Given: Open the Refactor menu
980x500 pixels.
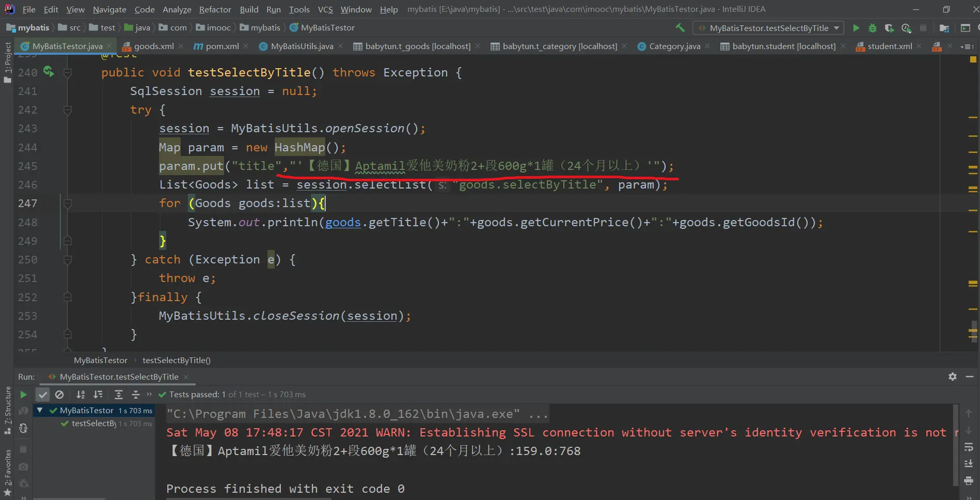Looking at the screenshot, I should pos(215,9).
